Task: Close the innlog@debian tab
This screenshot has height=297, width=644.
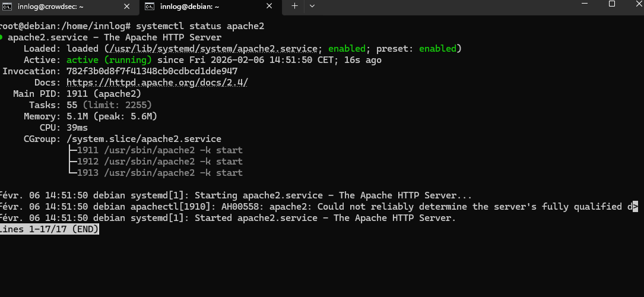Action: click(x=269, y=6)
